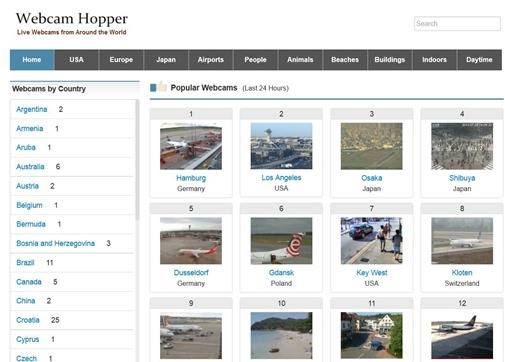
Task: Go to the Airports tab
Action: tap(211, 60)
